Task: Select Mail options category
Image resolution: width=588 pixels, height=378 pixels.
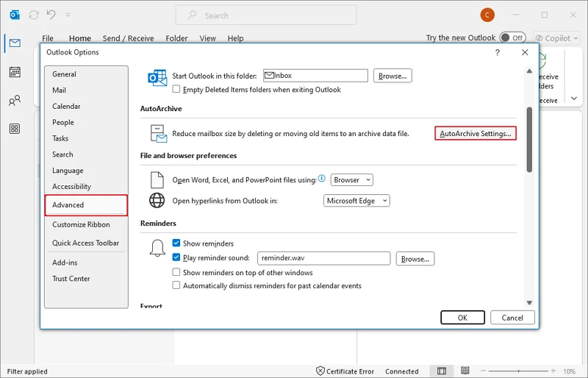Action: 86,90
